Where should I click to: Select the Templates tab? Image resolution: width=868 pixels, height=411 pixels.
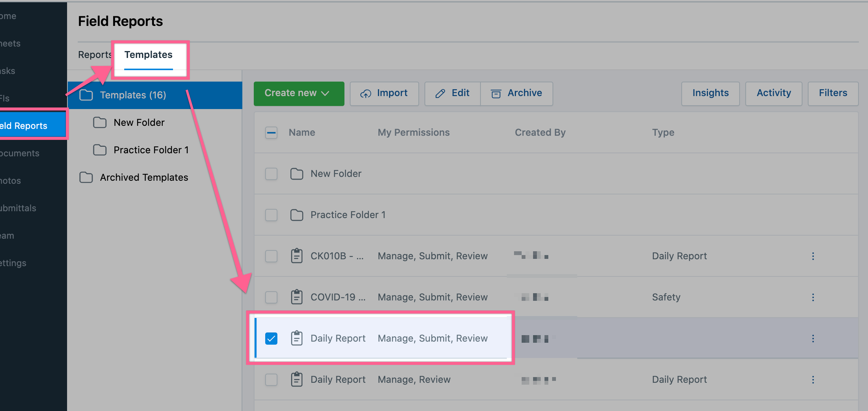(148, 55)
